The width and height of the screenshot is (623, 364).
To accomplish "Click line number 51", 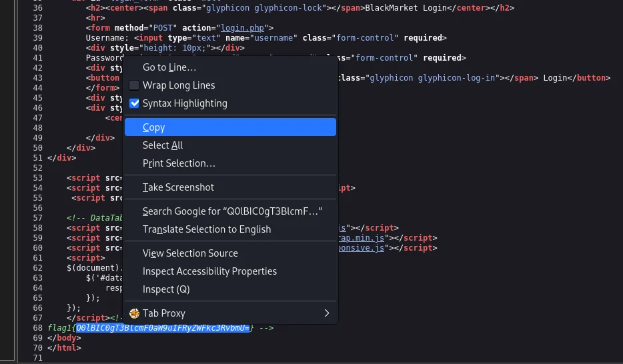I will click(x=37, y=157).
